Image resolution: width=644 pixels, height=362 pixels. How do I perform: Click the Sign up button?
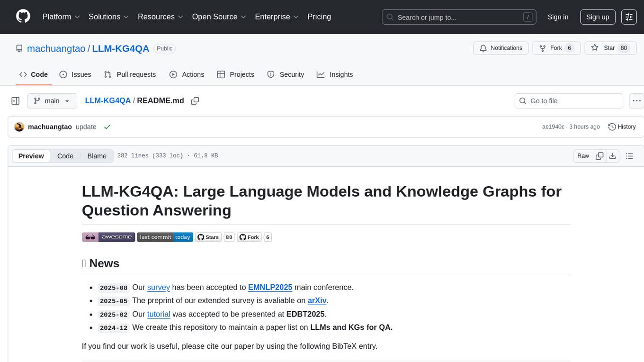598,17
